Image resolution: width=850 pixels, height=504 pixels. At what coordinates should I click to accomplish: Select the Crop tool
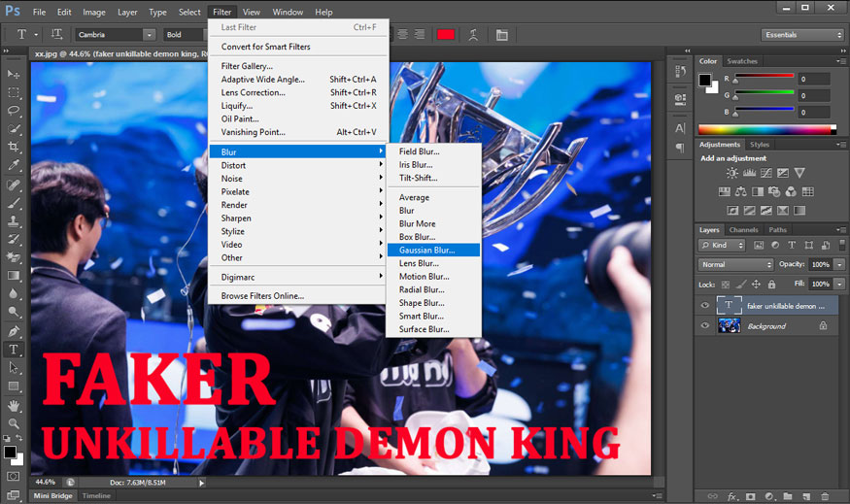click(14, 147)
